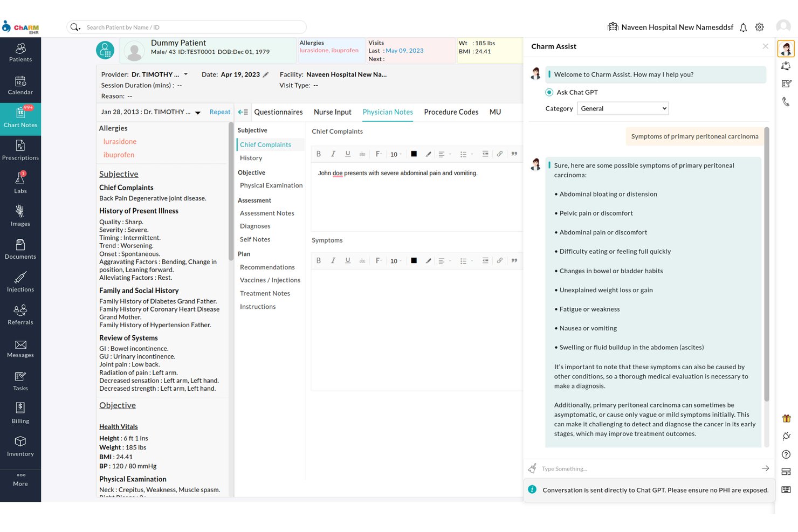798x532 pixels.
Task: Open last visit May 09, 2023 link
Action: [404, 51]
